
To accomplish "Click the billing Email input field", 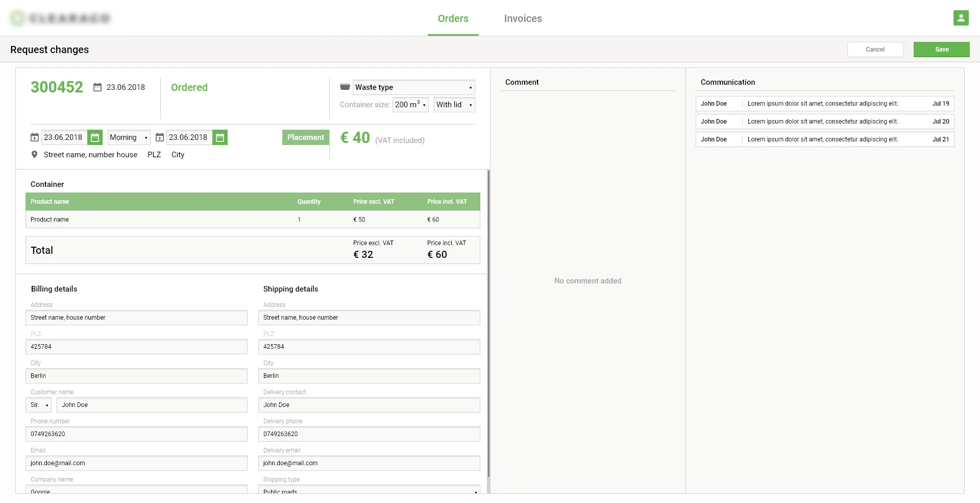I will pos(136,463).
